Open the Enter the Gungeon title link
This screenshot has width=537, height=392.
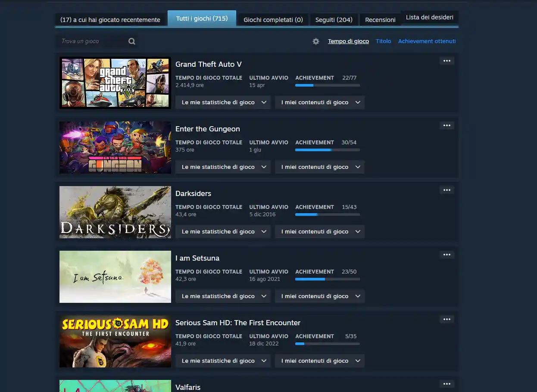coord(208,129)
